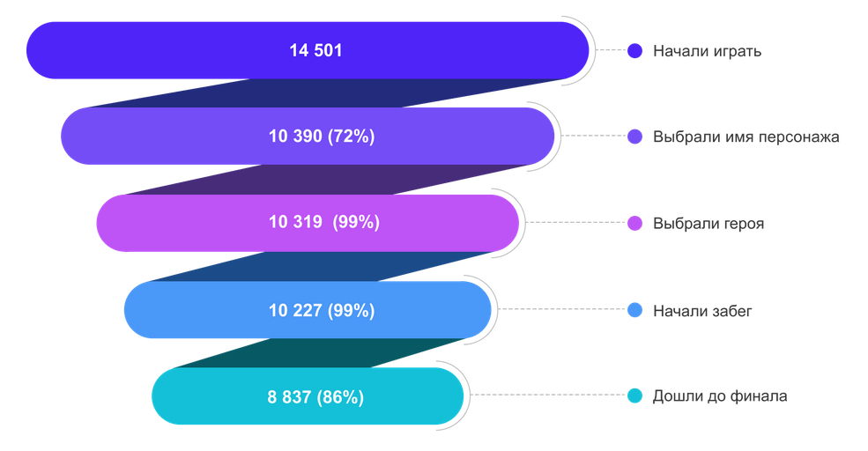This screenshot has width=868, height=451.
Task: Select the "Начали забег" legend label
Action: click(x=702, y=310)
